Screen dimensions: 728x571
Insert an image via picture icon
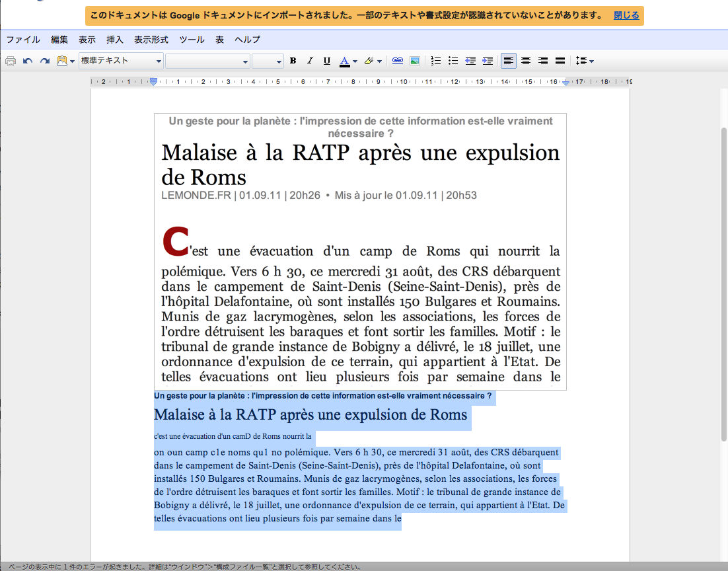415,61
